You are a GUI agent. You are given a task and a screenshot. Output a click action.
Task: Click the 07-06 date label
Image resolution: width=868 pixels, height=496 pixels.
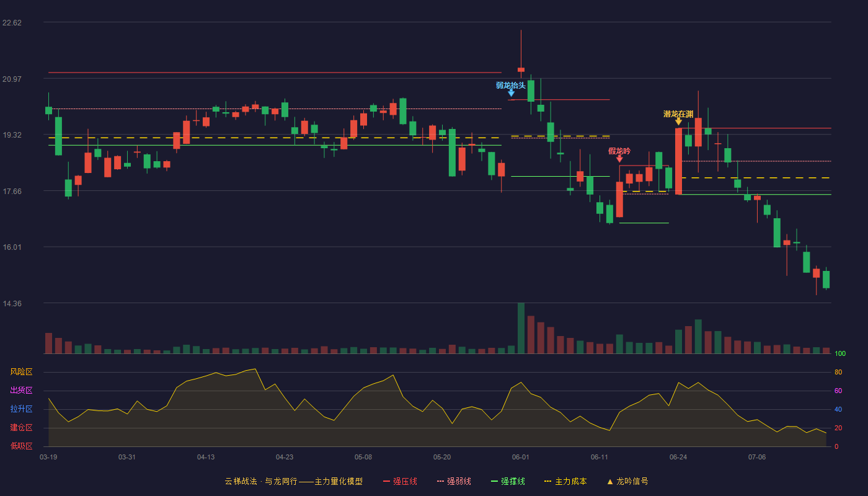[757, 457]
